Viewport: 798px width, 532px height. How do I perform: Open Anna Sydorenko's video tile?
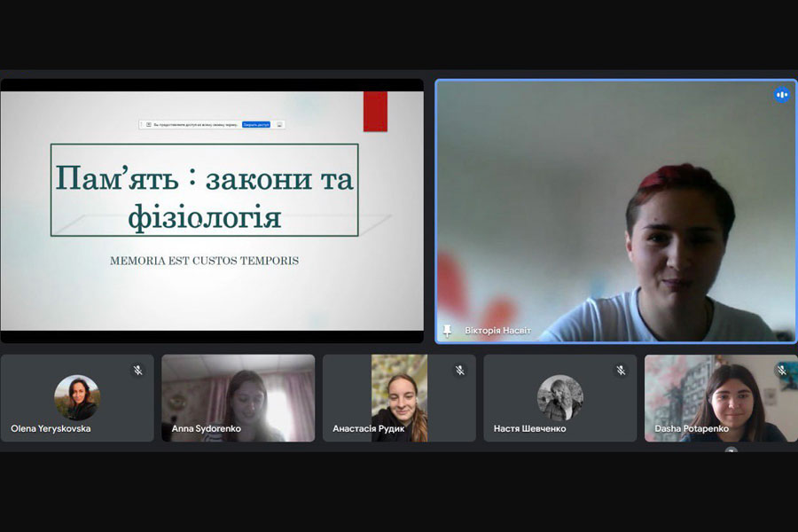pyautogui.click(x=239, y=398)
